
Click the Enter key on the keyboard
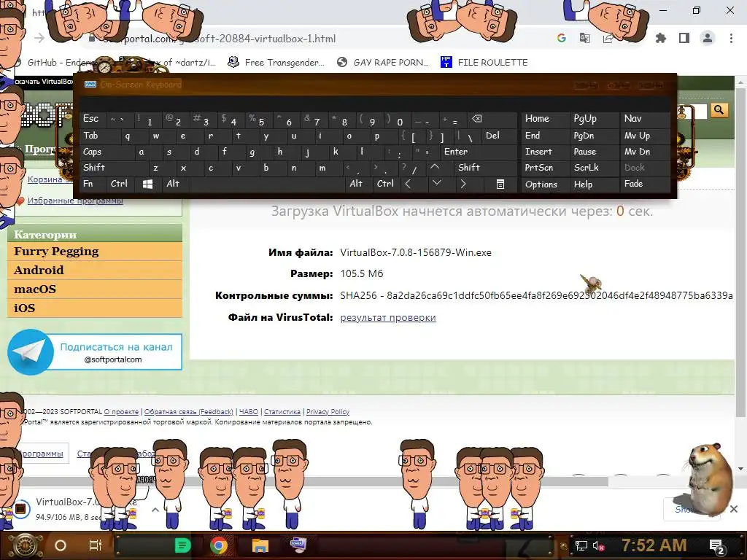pyautogui.click(x=479, y=152)
